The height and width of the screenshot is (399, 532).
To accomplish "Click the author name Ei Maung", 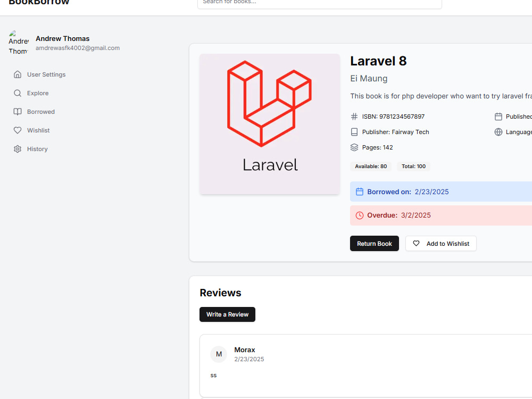I will pyautogui.click(x=369, y=78).
